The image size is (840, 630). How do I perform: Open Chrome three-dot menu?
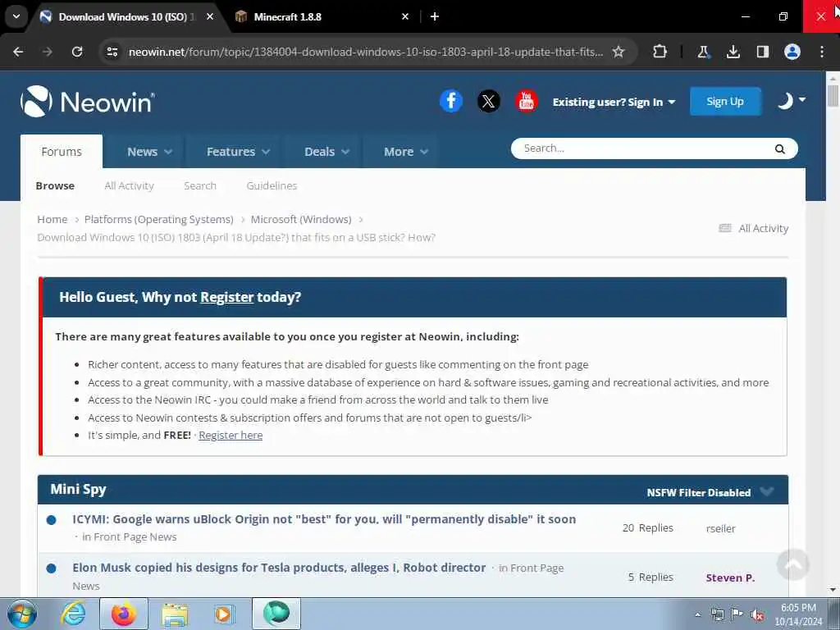point(822,52)
